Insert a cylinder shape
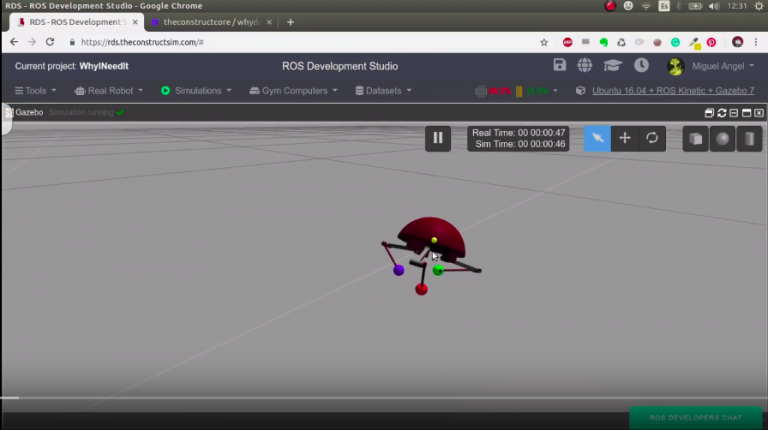 749,139
